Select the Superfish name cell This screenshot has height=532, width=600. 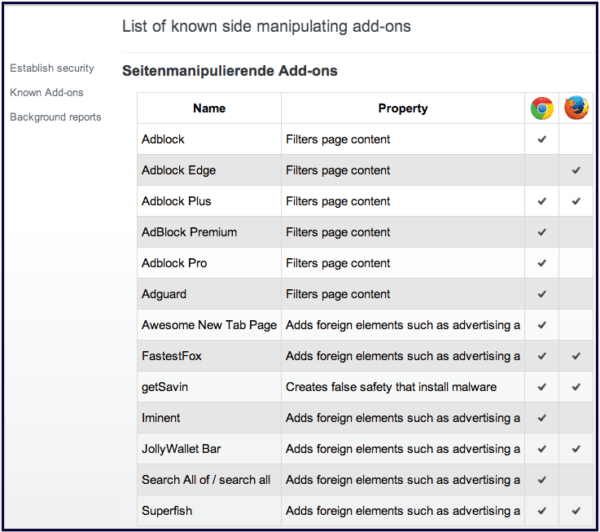[209, 511]
